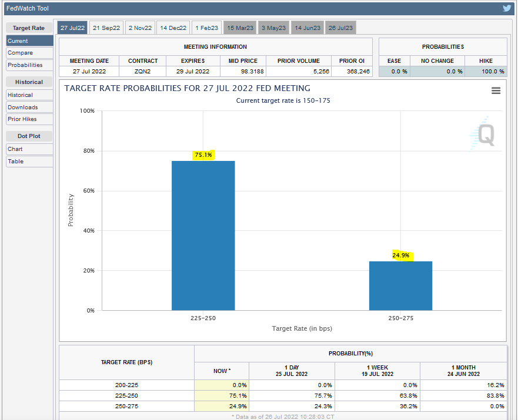Click the 24.9% bar label
Image resolution: width=518 pixels, height=420 pixels.
coord(401,255)
